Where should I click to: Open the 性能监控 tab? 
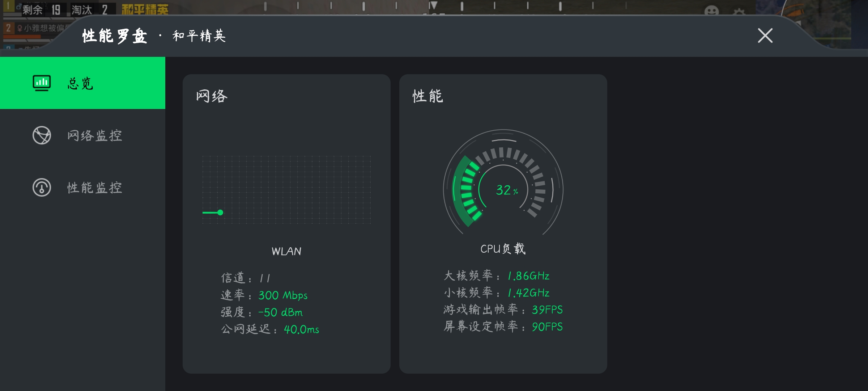pos(95,188)
